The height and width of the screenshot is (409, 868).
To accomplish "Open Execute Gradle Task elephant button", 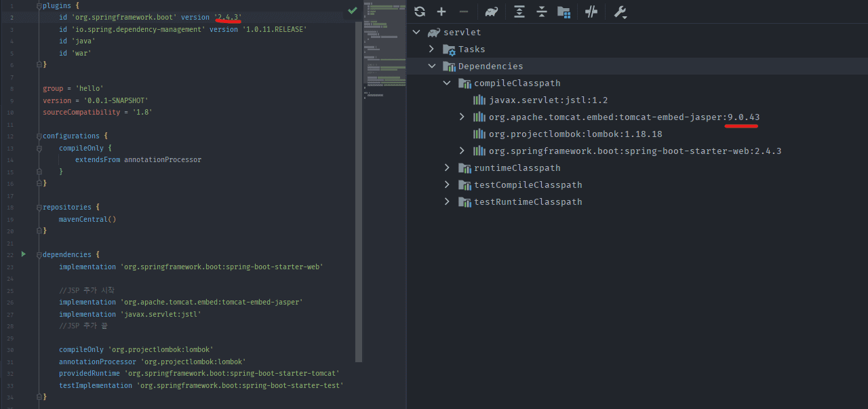I will [x=492, y=11].
